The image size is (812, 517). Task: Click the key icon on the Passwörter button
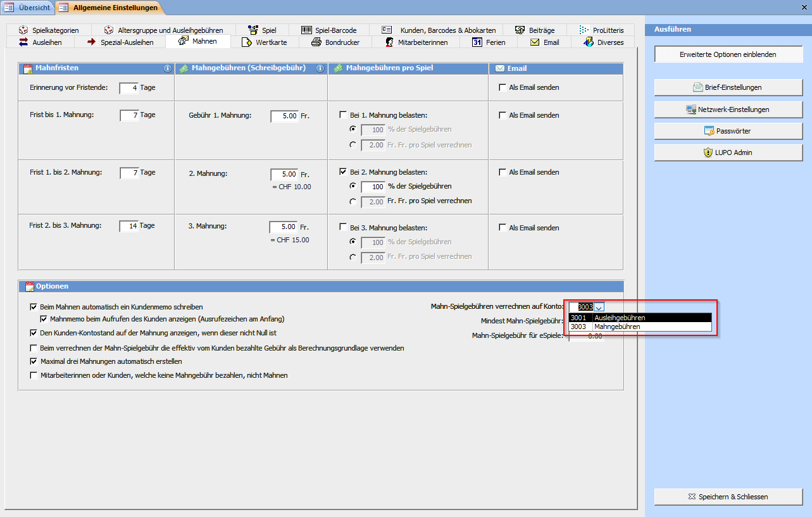click(x=709, y=131)
